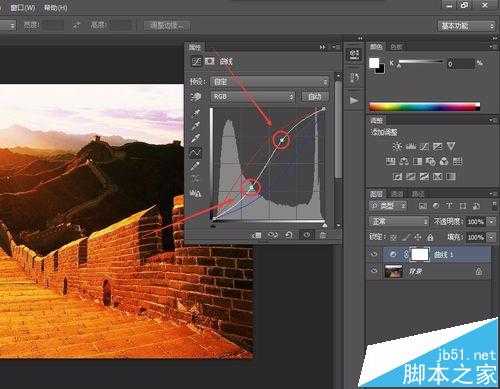Image resolution: width=500 pixels, height=389 pixels.
Task: Open the 预设 preset dropdown showing 自定
Action: point(269,81)
